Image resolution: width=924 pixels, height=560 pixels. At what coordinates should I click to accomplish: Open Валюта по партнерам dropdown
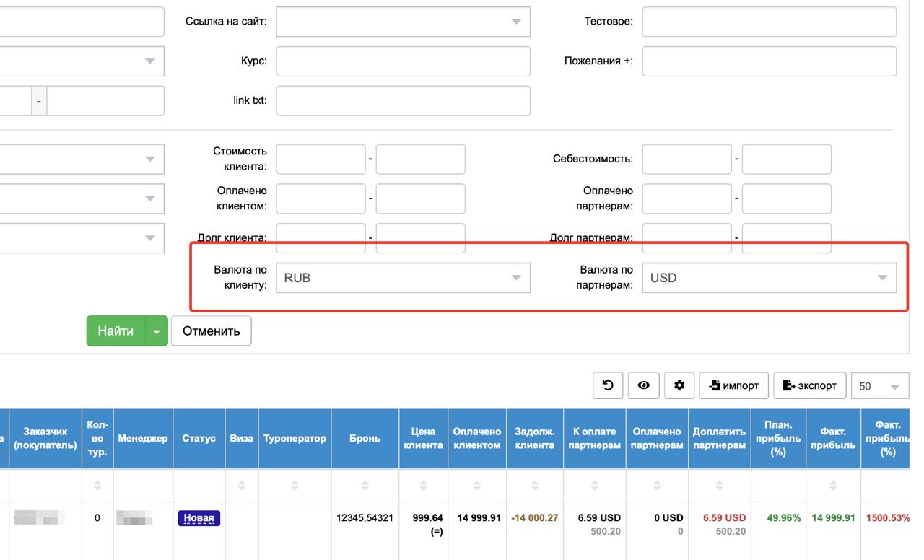(769, 278)
